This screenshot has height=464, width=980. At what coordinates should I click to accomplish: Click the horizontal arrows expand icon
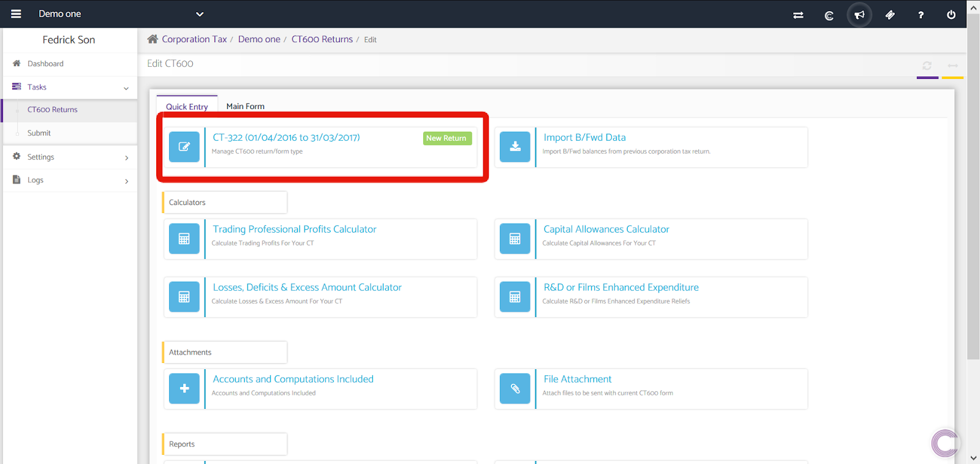point(953,65)
